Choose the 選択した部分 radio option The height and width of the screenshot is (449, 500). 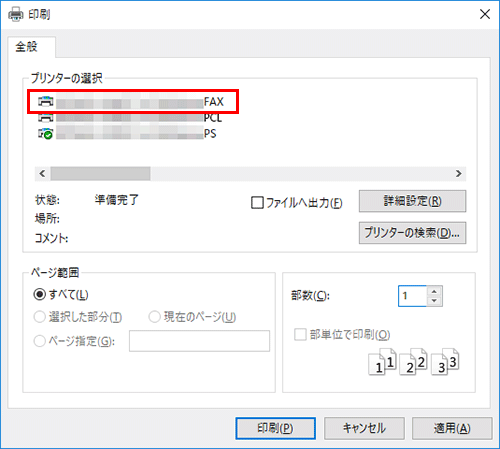point(40,317)
